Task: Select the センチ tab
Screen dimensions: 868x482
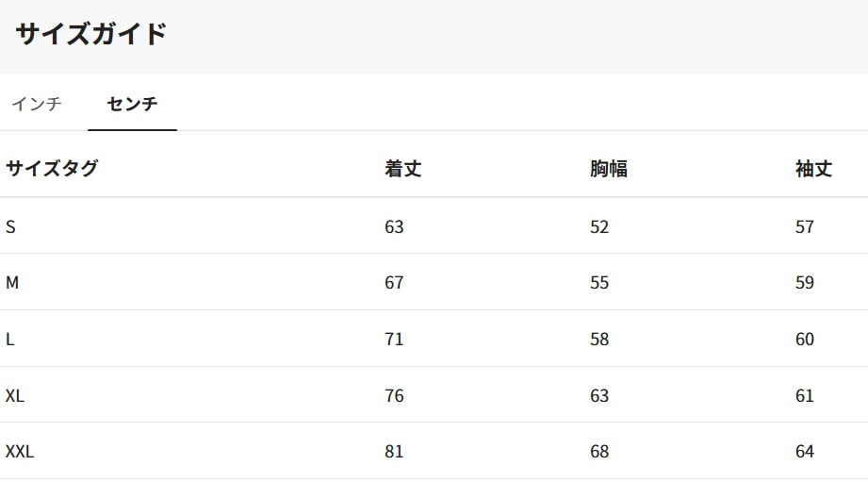Action: pyautogui.click(x=132, y=104)
